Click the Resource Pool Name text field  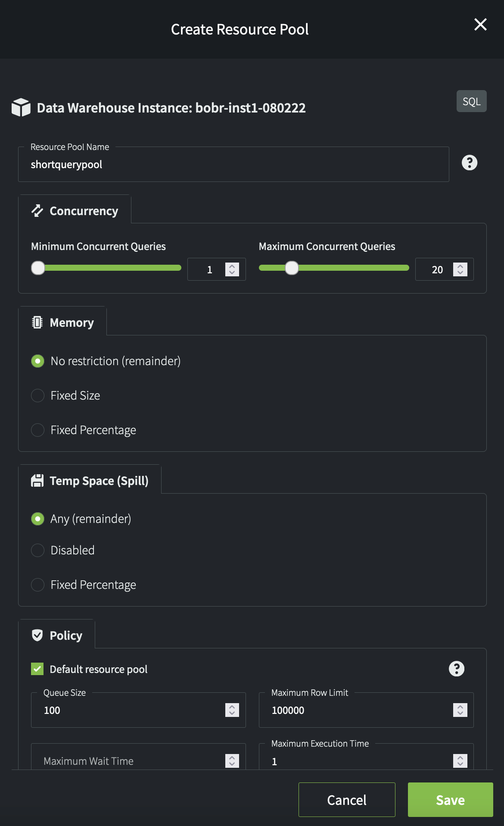point(233,165)
